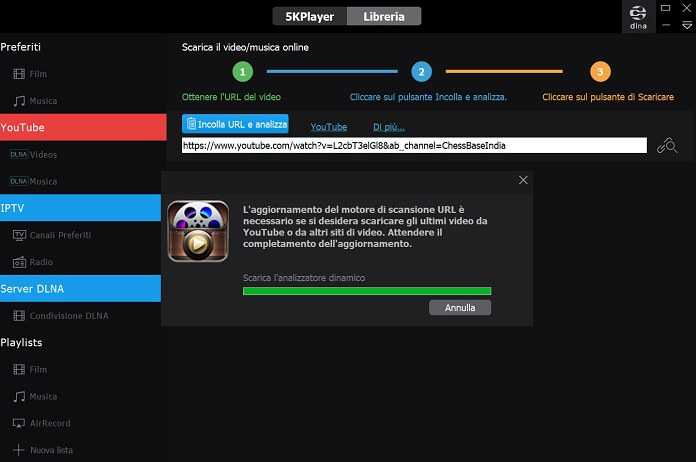This screenshot has height=462, width=696.
Task: Minimize the 5KPlayer window
Action: coord(666,25)
